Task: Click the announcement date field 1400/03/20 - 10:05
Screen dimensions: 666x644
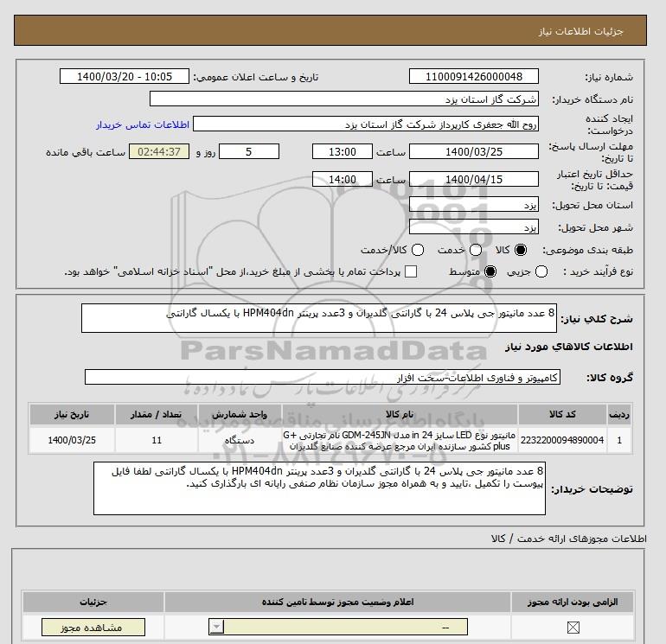Action: click(x=124, y=76)
